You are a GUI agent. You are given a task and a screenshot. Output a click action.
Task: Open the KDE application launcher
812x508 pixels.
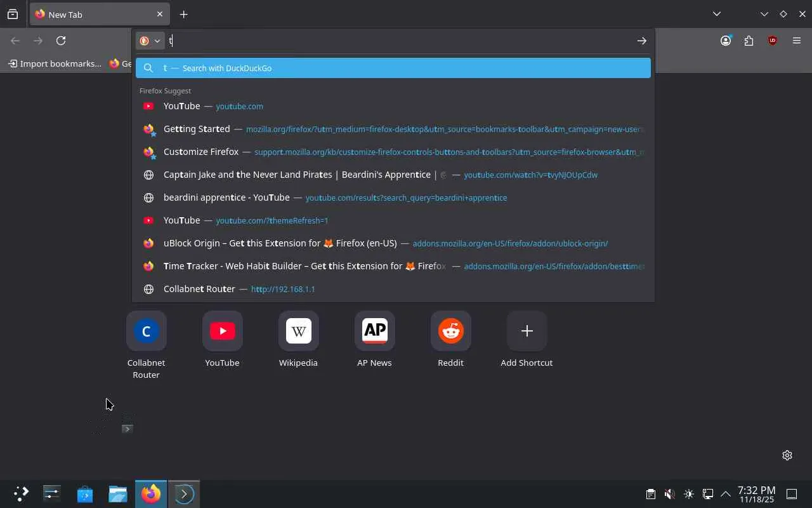coord(21,494)
